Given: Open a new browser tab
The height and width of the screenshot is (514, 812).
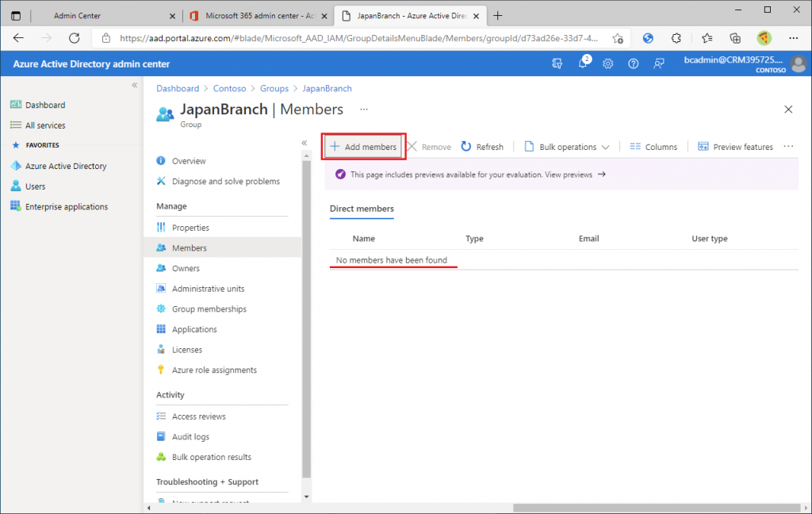Looking at the screenshot, I should pos(498,16).
